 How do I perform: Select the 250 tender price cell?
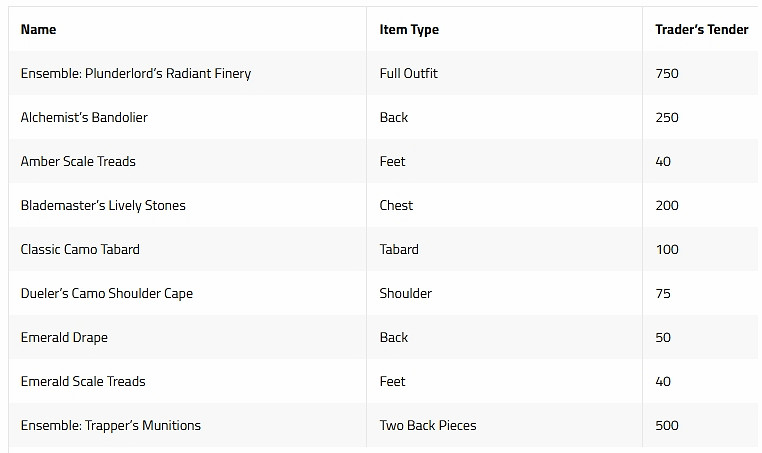667,118
